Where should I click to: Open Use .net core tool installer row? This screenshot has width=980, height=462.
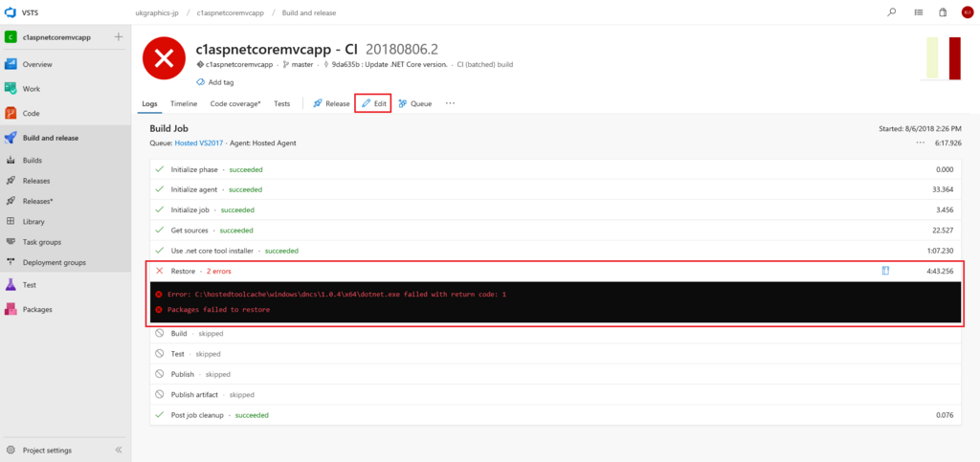[555, 251]
